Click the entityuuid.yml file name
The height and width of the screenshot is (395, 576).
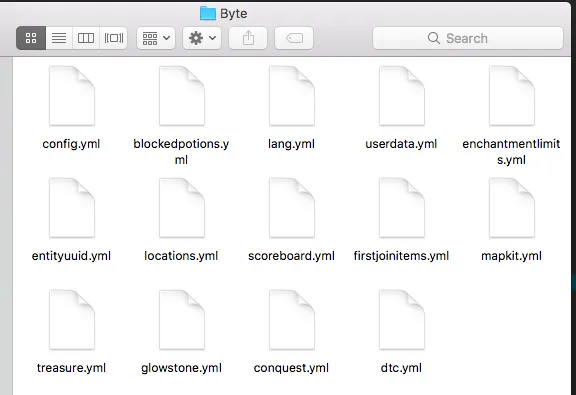pyautogui.click(x=71, y=256)
